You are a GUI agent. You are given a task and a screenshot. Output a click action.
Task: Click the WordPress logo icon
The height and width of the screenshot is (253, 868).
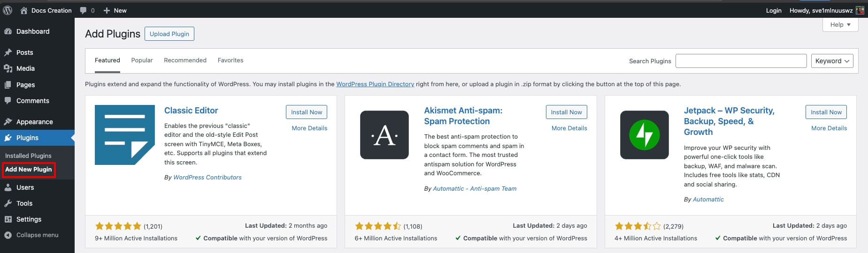(8, 10)
